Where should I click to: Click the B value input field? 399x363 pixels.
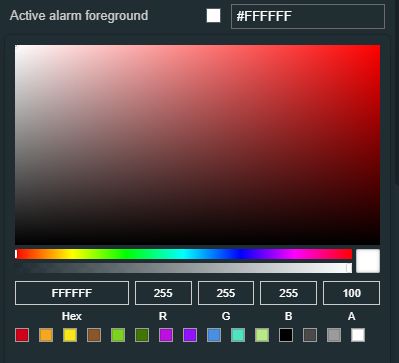[x=288, y=293]
